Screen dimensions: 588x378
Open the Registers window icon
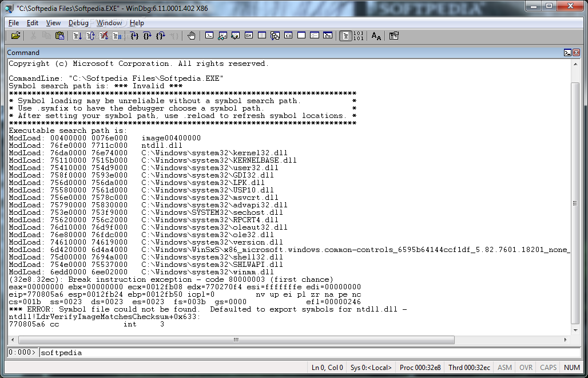click(249, 36)
